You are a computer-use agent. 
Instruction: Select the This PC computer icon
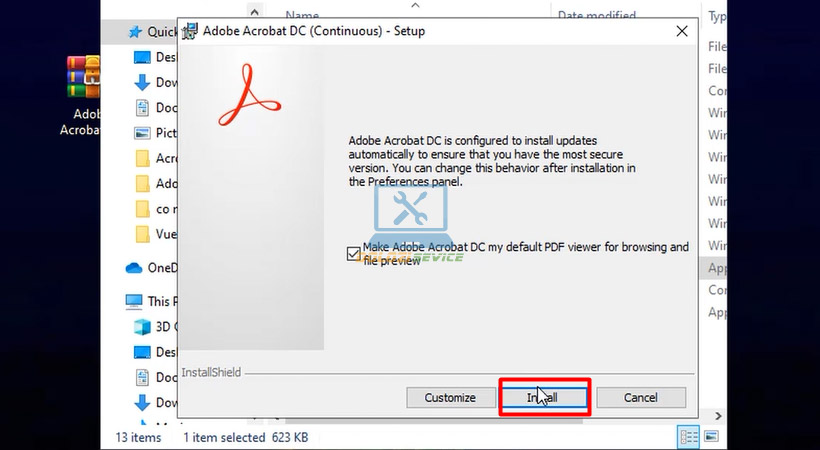pyautogui.click(x=134, y=301)
